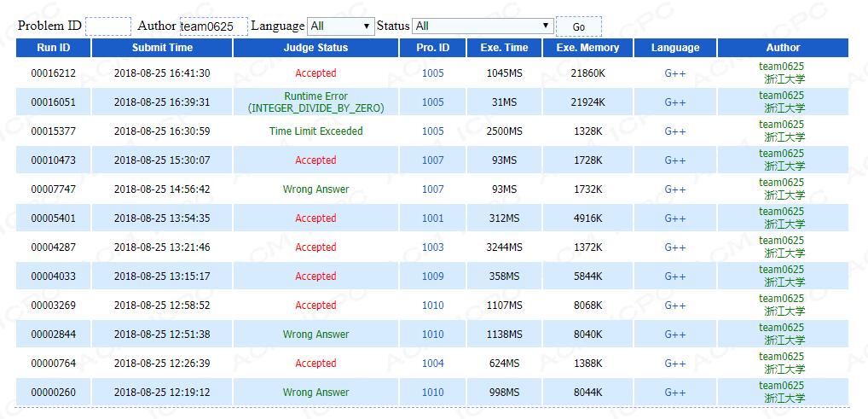868x419 pixels.
Task: Open problem 1007 link for run 00010473
Action: tap(433, 160)
